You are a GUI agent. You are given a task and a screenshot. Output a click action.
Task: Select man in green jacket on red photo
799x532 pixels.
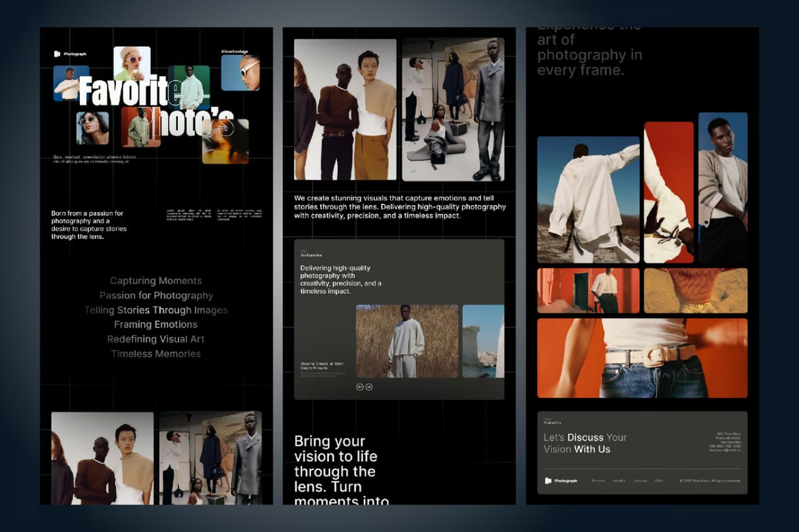(x=140, y=127)
